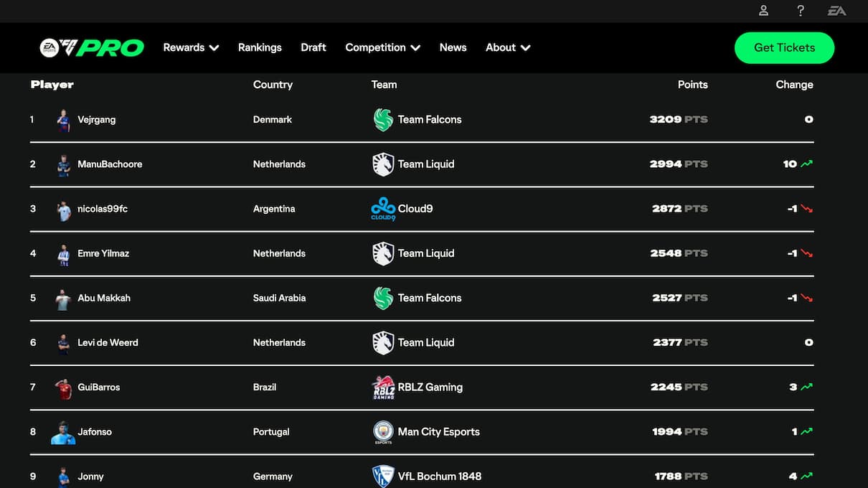Expand the About dropdown menu

click(x=508, y=47)
